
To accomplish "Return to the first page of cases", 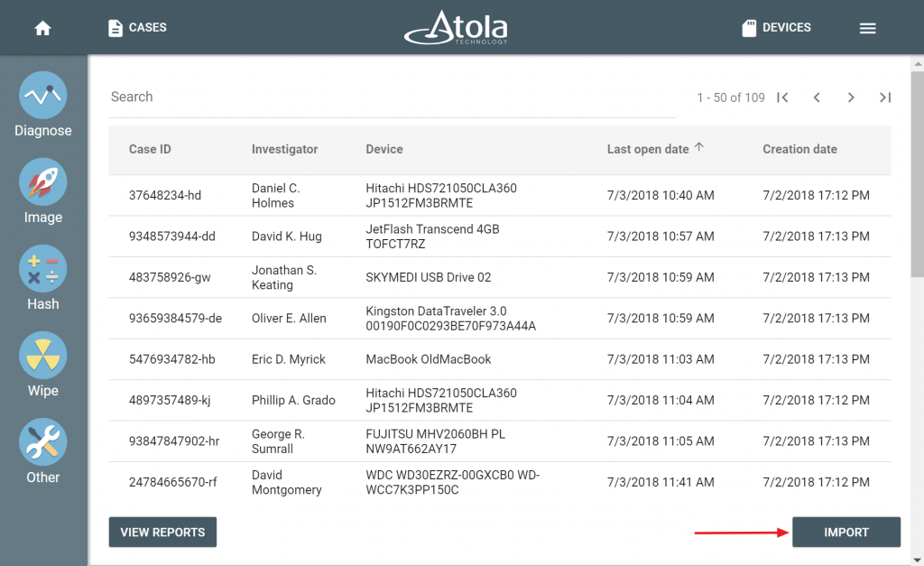I will click(x=783, y=97).
